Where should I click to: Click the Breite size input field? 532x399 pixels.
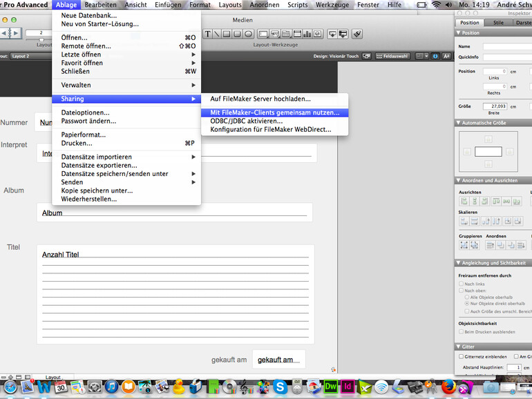pos(495,106)
